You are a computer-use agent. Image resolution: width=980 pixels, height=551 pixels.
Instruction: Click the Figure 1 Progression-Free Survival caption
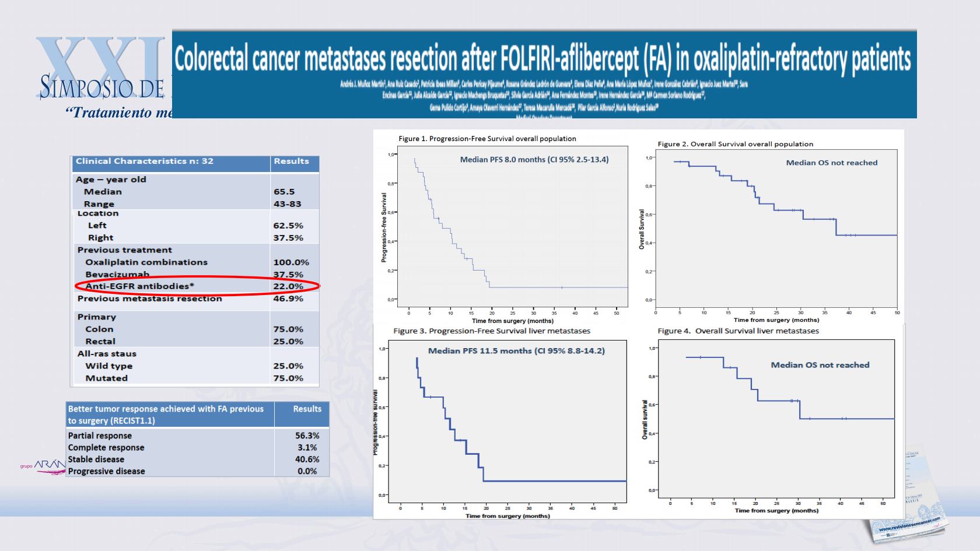tap(487, 139)
